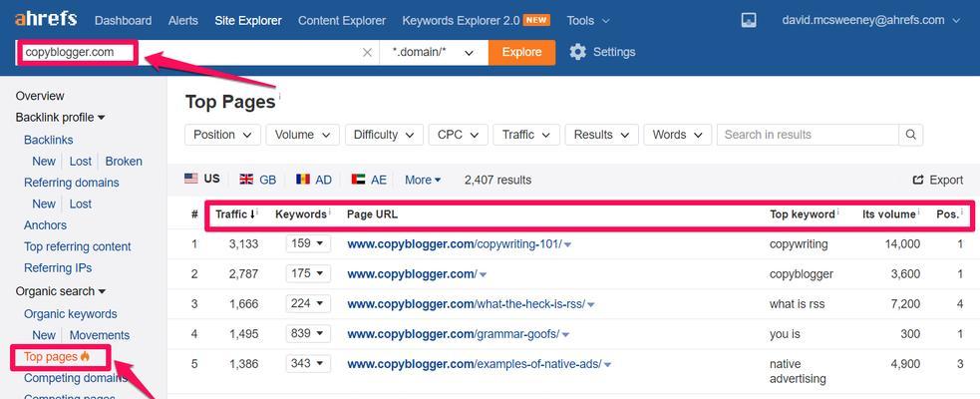Click the Search in results field
980x399 pixels.
coord(808,135)
